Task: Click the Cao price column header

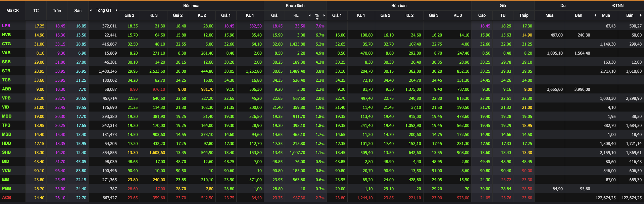Action: coord(482,15)
